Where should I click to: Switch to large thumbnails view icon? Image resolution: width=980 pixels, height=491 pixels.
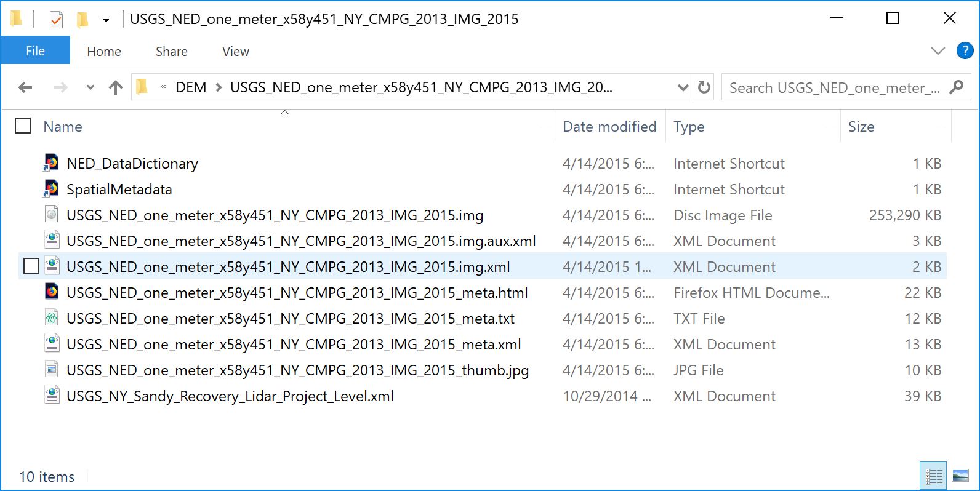[x=960, y=476]
